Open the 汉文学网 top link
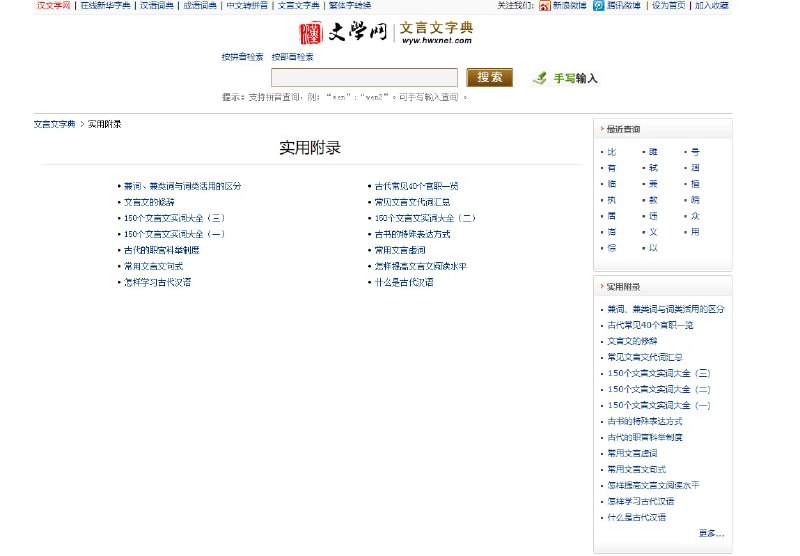This screenshot has height=556, width=800. click(x=53, y=6)
